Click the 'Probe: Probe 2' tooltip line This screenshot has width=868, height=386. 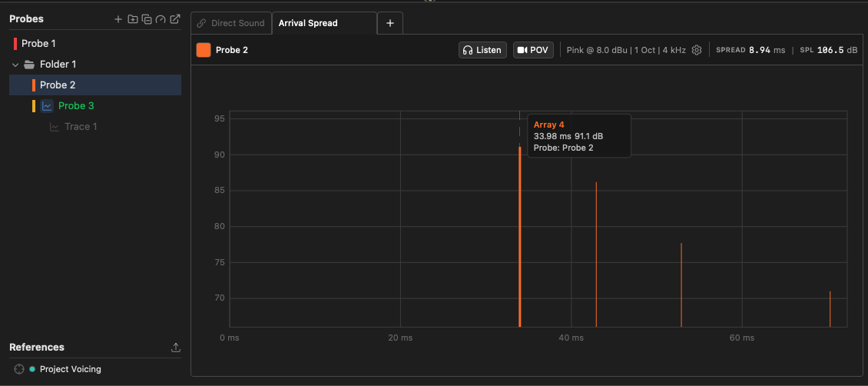[564, 148]
